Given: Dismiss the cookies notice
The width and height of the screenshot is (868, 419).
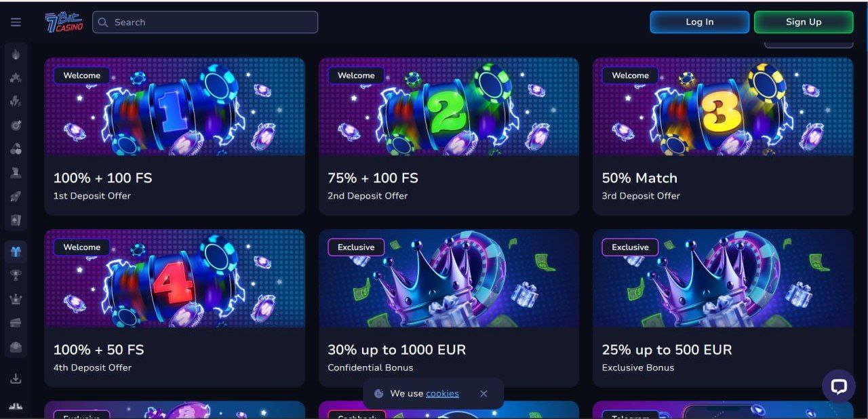Looking at the screenshot, I should coord(484,393).
